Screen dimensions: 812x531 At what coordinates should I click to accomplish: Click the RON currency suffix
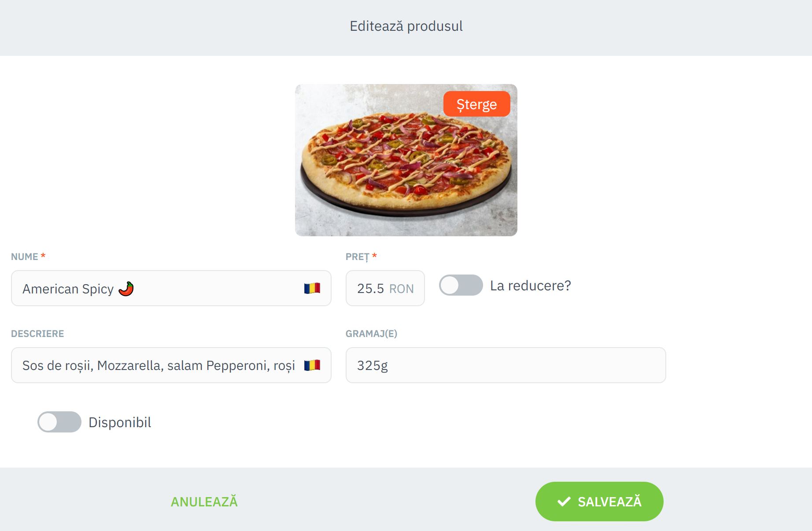[402, 289]
